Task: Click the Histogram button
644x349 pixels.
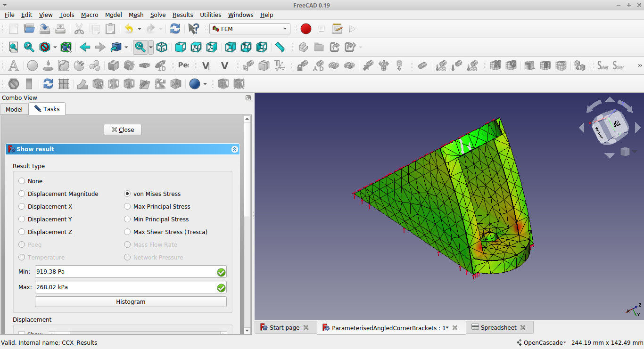Action: [x=131, y=301]
